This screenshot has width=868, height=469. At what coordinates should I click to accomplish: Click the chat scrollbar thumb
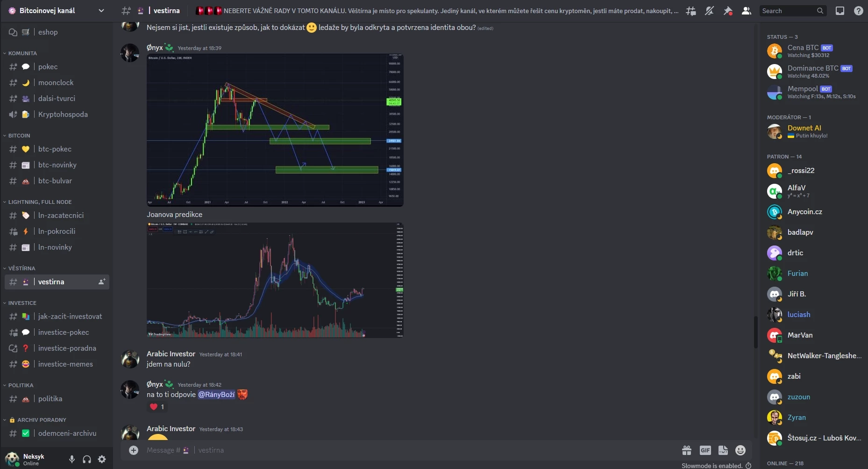[755, 332]
